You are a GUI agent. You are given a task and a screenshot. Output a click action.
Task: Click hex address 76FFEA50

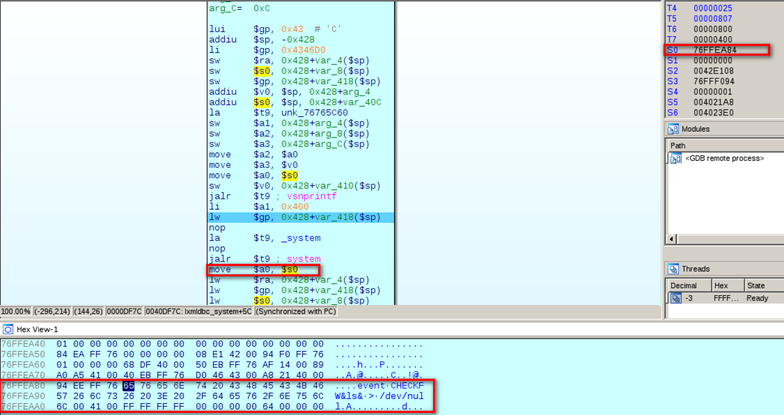pyautogui.click(x=23, y=354)
